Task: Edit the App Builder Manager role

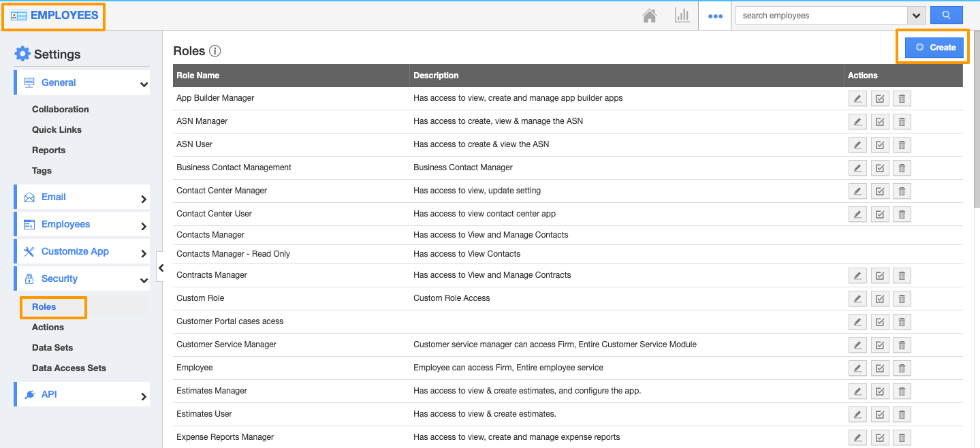Action: pyautogui.click(x=857, y=99)
